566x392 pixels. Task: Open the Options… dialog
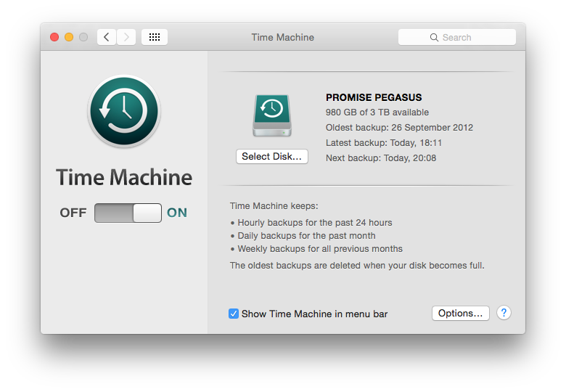[460, 313]
